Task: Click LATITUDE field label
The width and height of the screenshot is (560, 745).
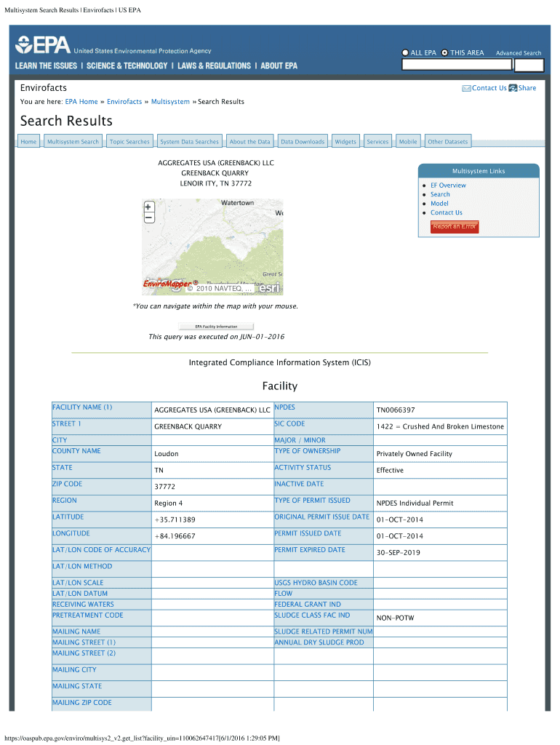Action: (68, 517)
